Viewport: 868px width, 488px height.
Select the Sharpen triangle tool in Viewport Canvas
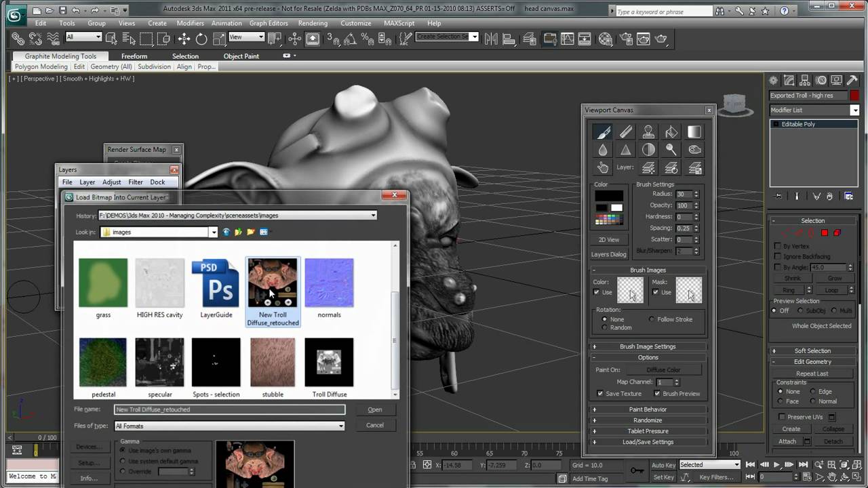tap(626, 150)
